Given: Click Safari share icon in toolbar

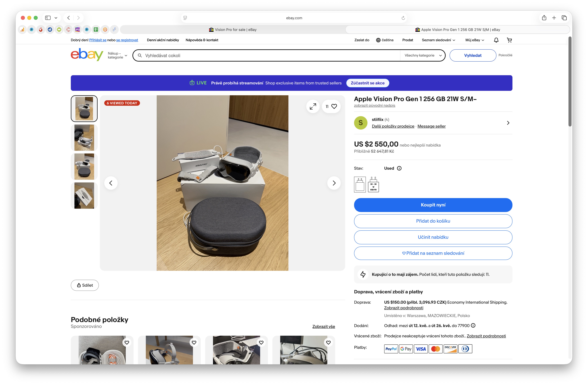Looking at the screenshot, I should 544,18.
